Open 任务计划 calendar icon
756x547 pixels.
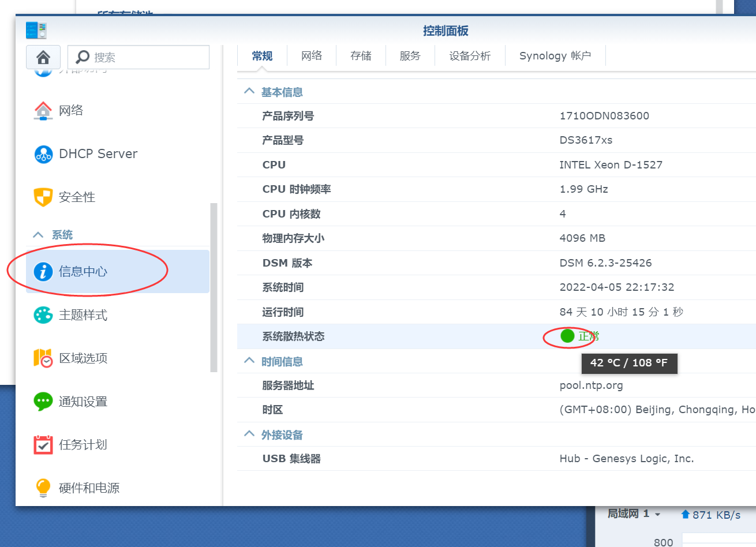tap(43, 445)
